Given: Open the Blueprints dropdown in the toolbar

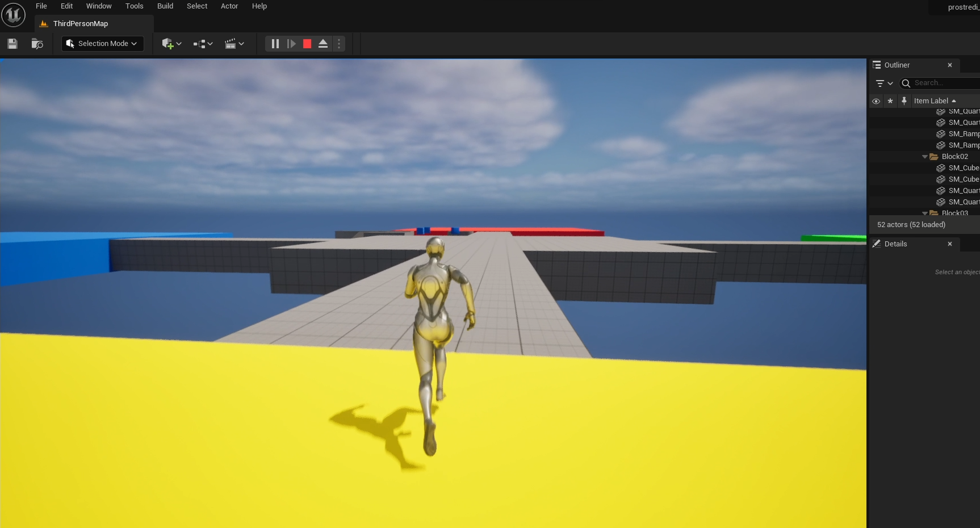Looking at the screenshot, I should [x=203, y=44].
